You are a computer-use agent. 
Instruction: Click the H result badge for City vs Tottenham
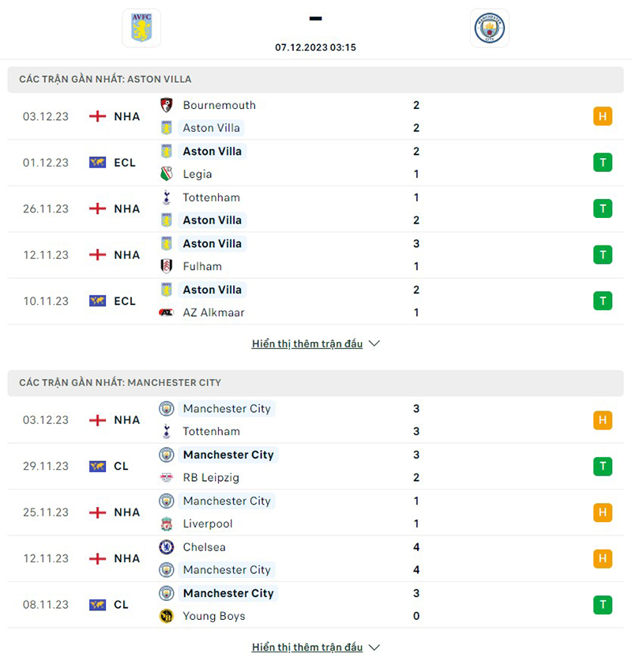pyautogui.click(x=603, y=420)
